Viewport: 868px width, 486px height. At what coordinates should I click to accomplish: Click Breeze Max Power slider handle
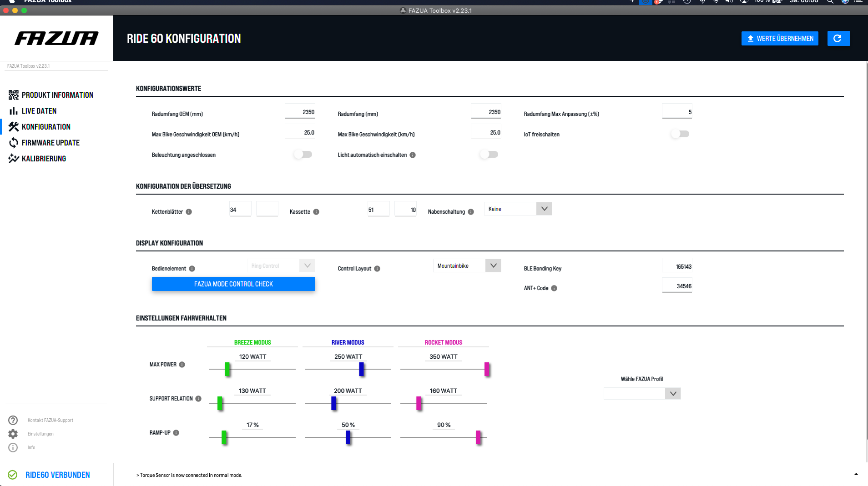pyautogui.click(x=227, y=369)
